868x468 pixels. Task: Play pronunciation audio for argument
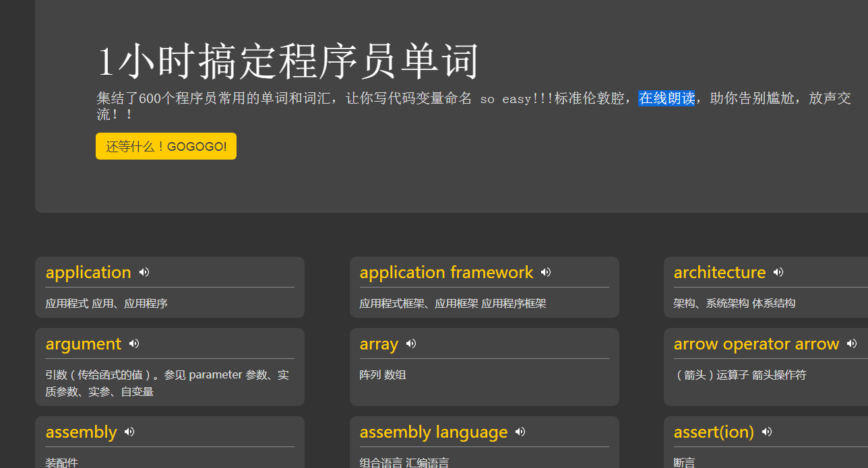[134, 343]
